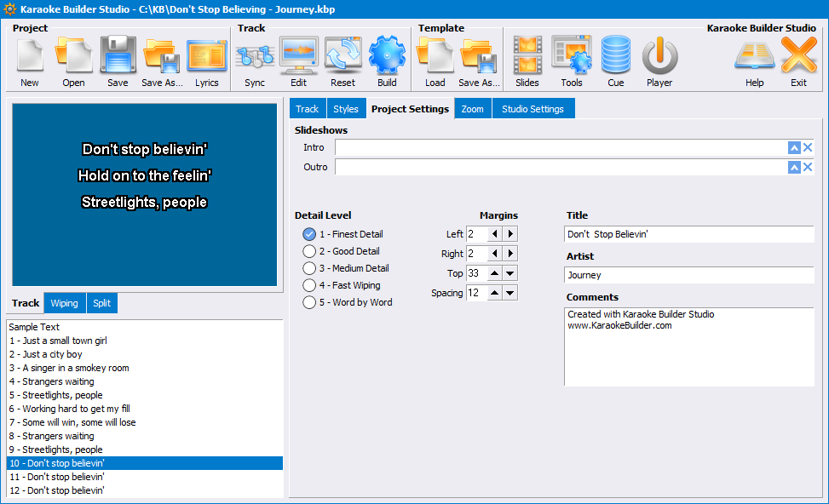Select line 11 - Don't stop believin'
The height and width of the screenshot is (504, 829).
coord(145,477)
